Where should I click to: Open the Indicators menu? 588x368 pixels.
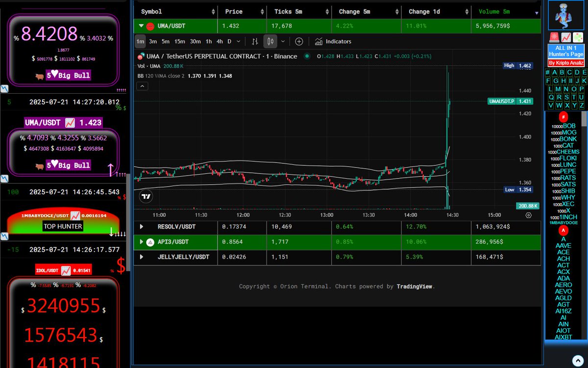(333, 42)
